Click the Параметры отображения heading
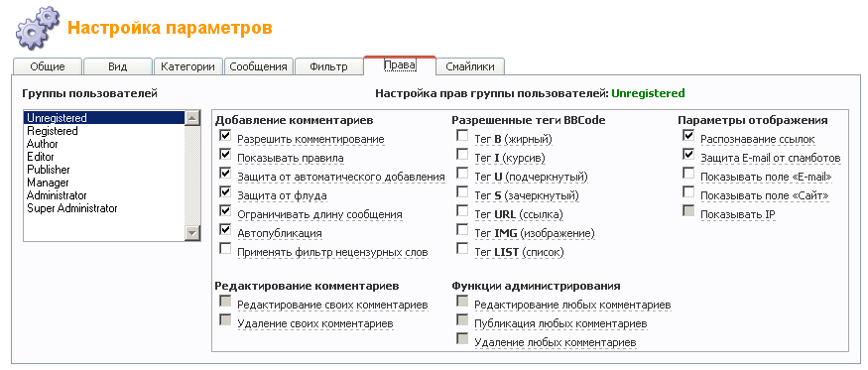868x370 pixels. click(x=753, y=120)
